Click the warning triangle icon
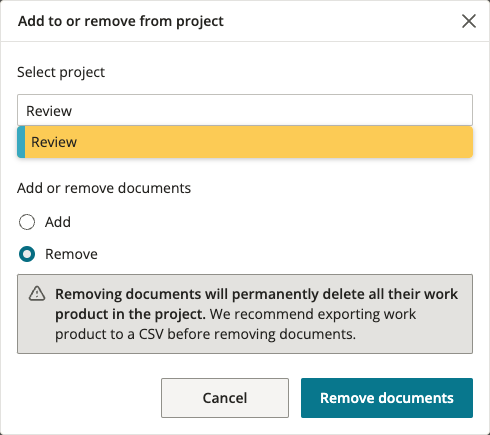Screen dimensions: 490x435 pos(37,294)
